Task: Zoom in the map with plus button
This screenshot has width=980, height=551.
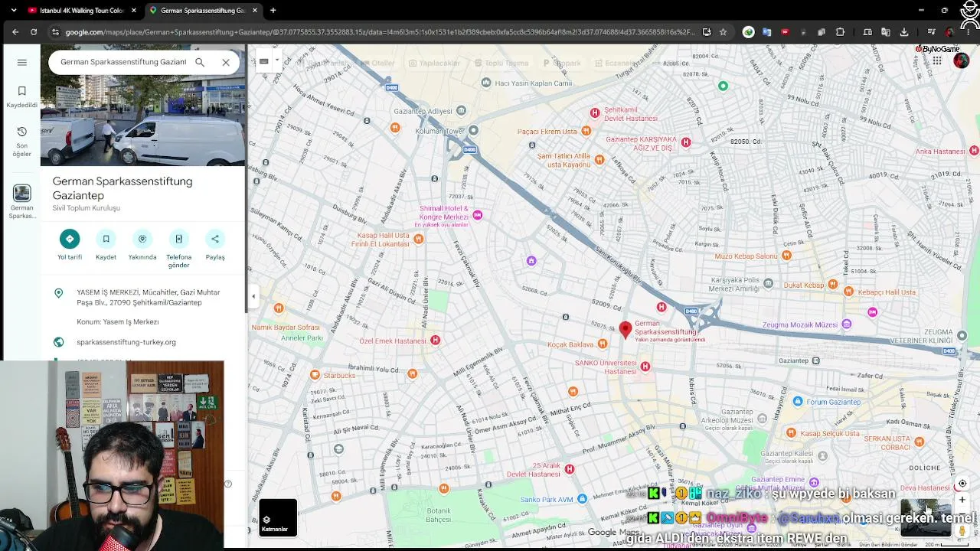Action: 962,500
